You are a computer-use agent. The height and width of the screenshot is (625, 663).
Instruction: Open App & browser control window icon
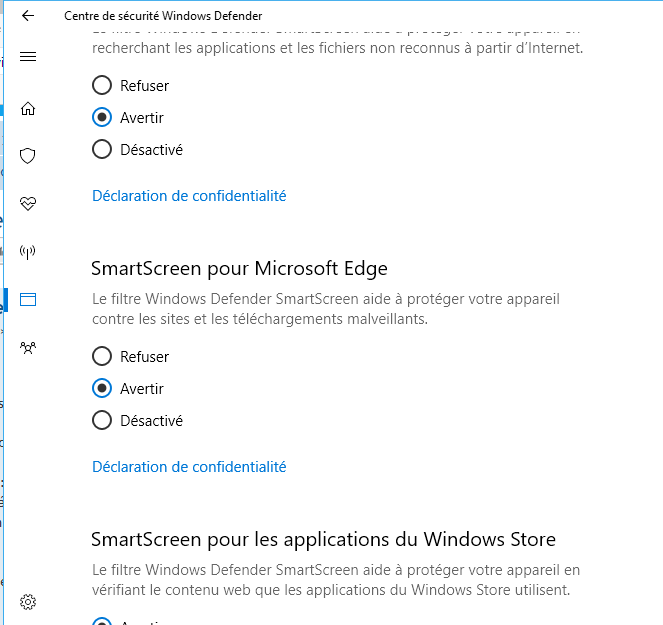click(28, 299)
